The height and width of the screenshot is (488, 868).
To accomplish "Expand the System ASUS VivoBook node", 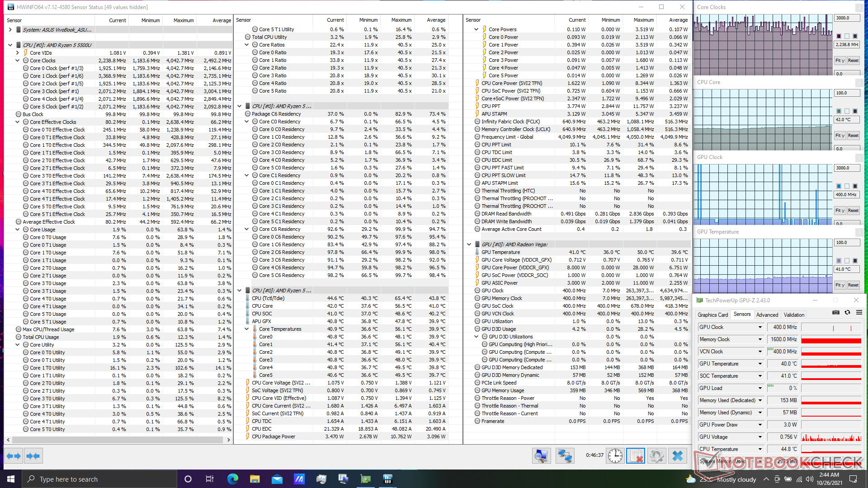I will click(10, 30).
